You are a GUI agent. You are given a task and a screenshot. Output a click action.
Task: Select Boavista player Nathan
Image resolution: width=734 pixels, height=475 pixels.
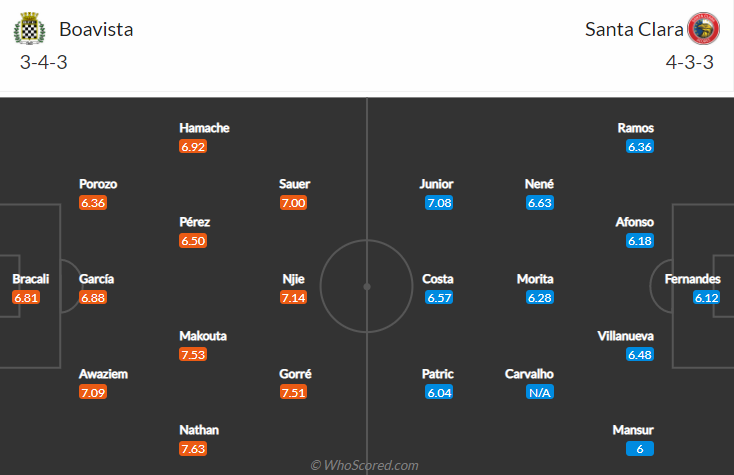click(x=199, y=430)
